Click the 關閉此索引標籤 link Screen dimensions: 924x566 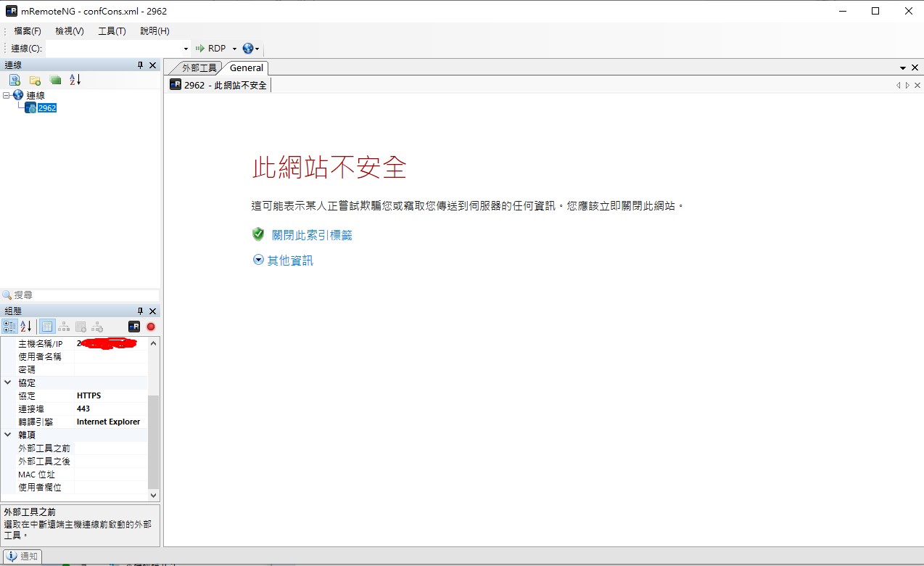pos(312,235)
